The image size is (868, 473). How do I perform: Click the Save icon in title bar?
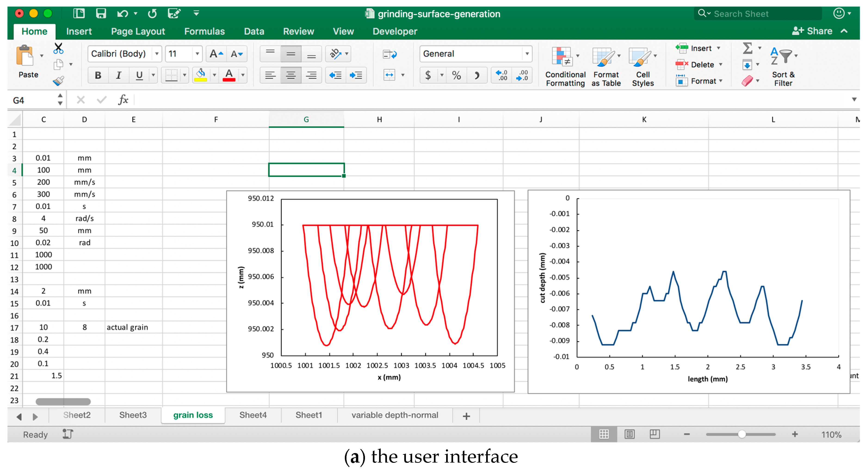pos(101,13)
